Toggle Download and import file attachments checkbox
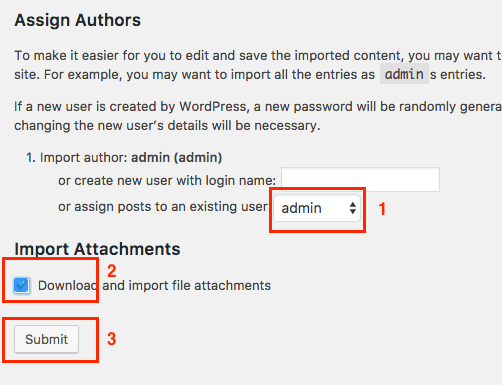 pos(22,285)
